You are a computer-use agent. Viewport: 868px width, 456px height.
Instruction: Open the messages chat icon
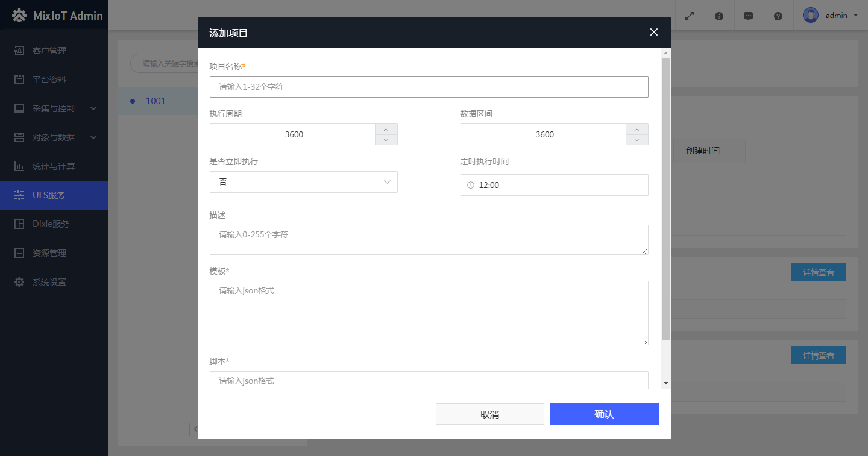pyautogui.click(x=748, y=16)
